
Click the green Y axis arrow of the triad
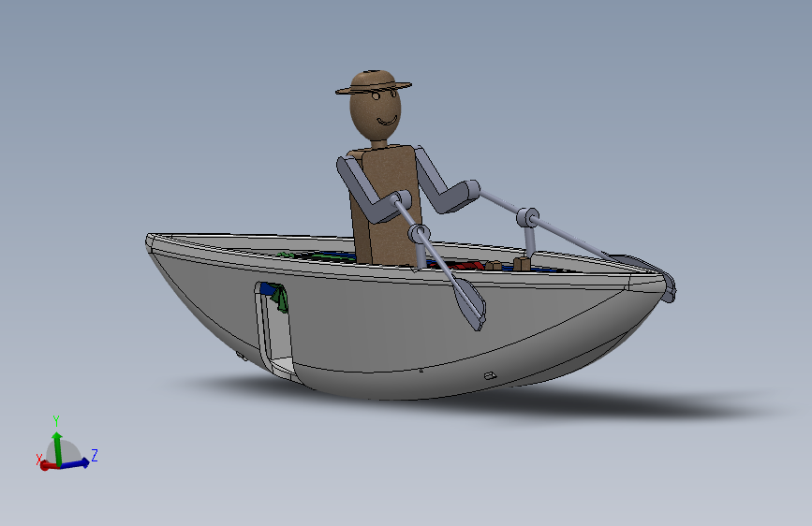[57, 448]
